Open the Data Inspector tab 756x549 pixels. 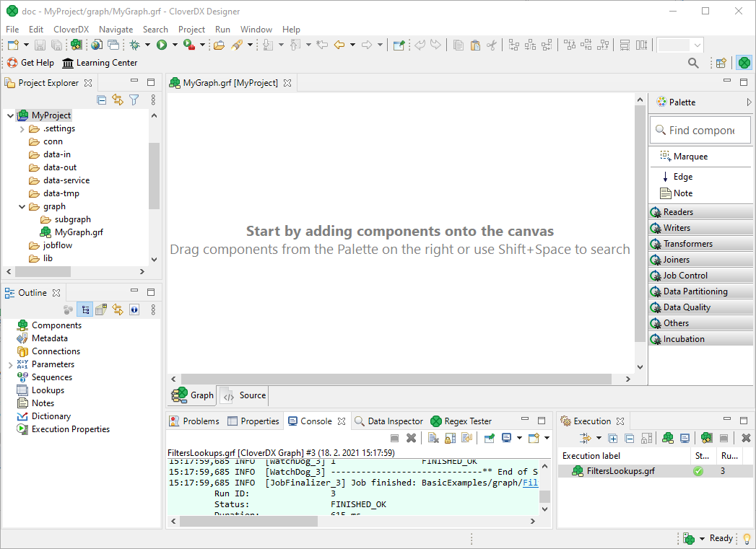(x=388, y=421)
